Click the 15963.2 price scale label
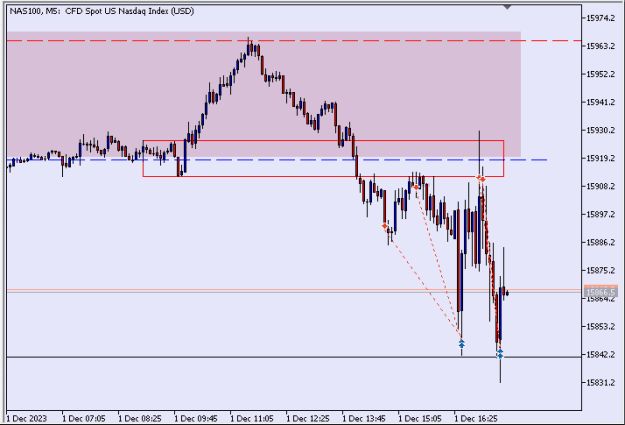 [x=600, y=46]
